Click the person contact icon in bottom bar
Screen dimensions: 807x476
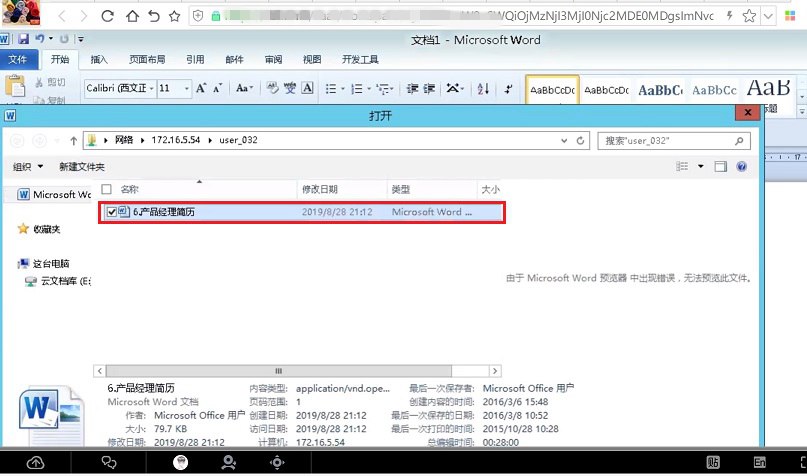[x=229, y=463]
